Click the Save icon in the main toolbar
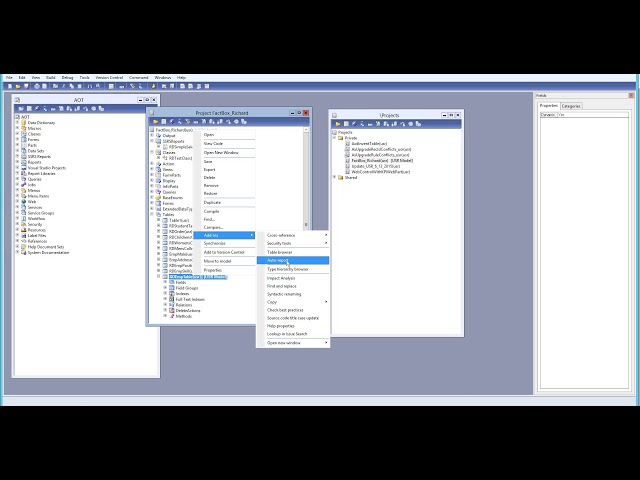The height and width of the screenshot is (480, 640). [x=26, y=87]
